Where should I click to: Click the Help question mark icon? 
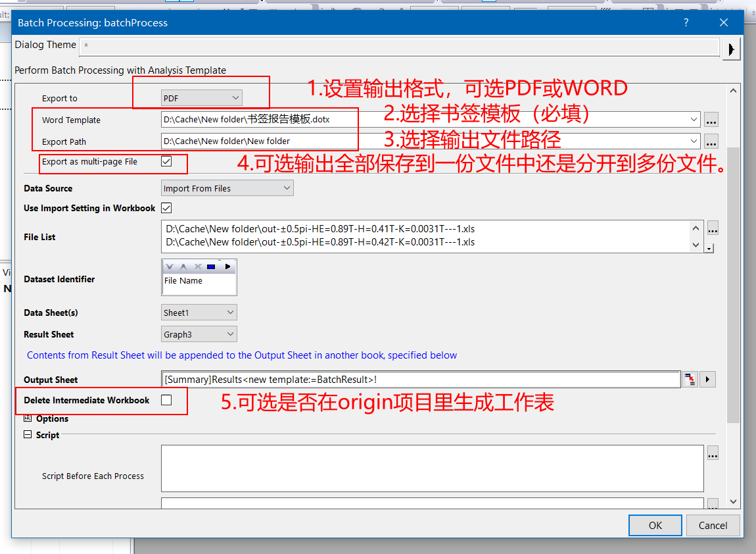(686, 22)
